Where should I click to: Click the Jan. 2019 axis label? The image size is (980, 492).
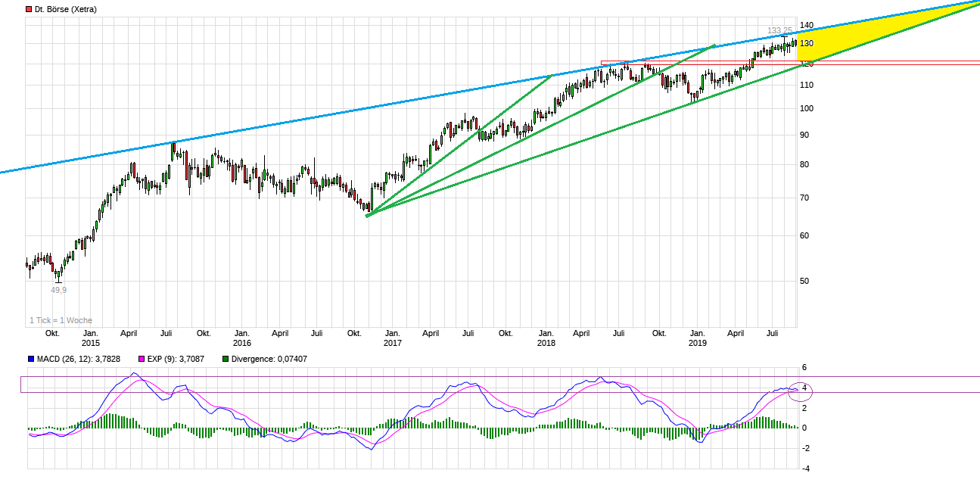pos(697,338)
